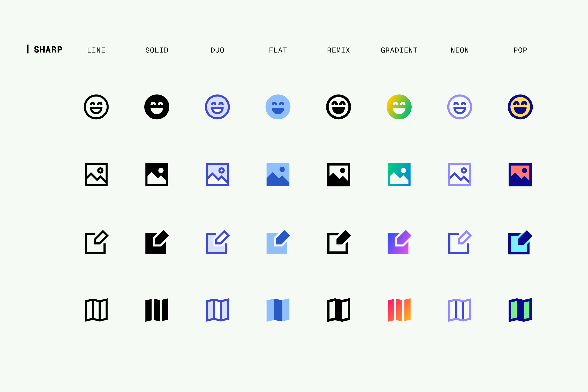Click the REMIX column label

click(x=339, y=50)
